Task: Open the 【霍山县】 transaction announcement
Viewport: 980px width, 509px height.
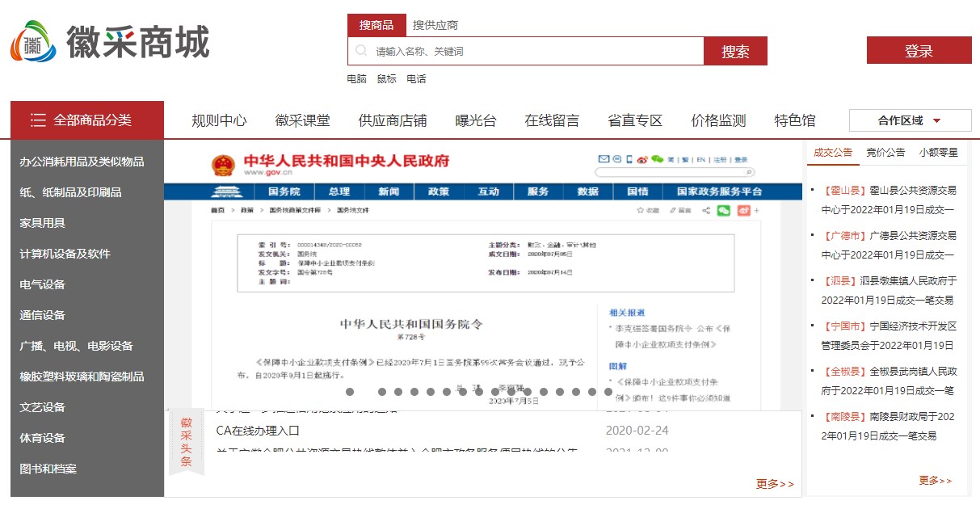Action: pyautogui.click(x=888, y=200)
